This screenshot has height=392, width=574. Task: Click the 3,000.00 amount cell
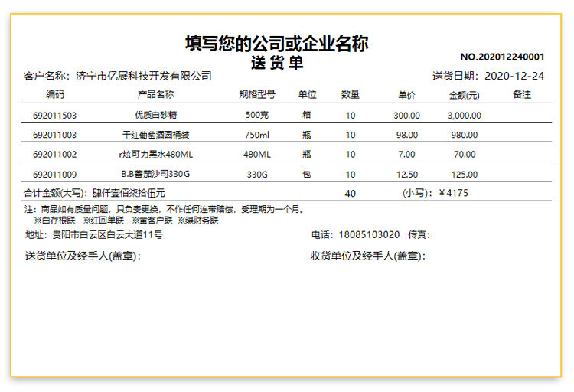tap(465, 116)
